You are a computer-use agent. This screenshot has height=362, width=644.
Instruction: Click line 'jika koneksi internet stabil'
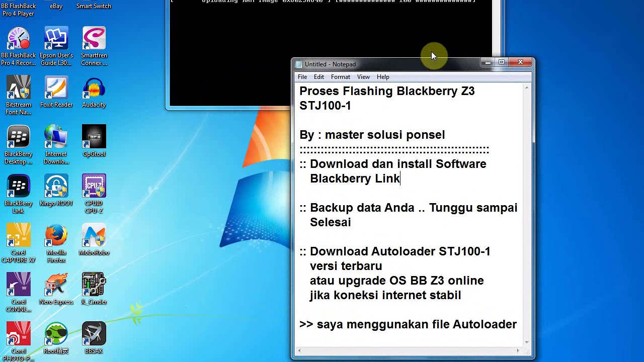(x=385, y=295)
